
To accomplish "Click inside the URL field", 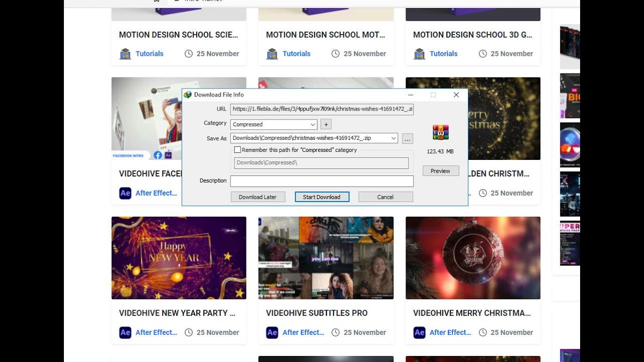I will click(x=322, y=109).
